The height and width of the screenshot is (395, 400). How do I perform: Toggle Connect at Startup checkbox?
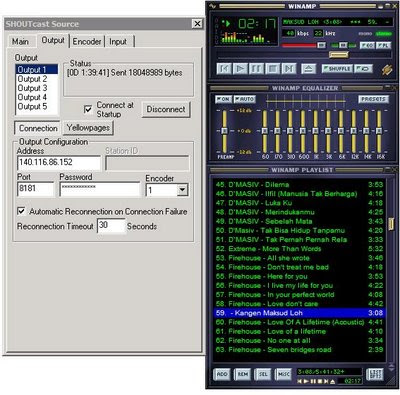coord(88,109)
